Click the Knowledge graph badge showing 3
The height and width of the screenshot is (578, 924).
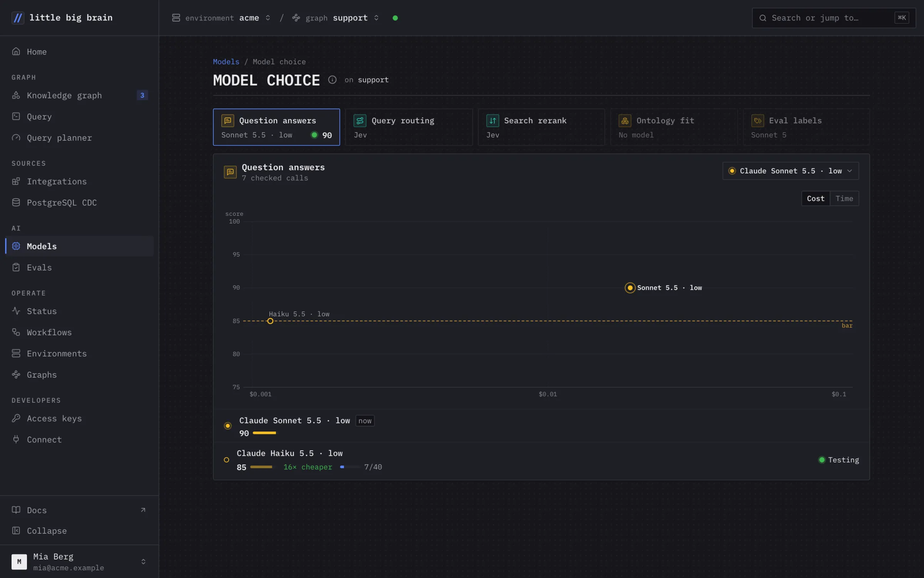[x=142, y=95]
